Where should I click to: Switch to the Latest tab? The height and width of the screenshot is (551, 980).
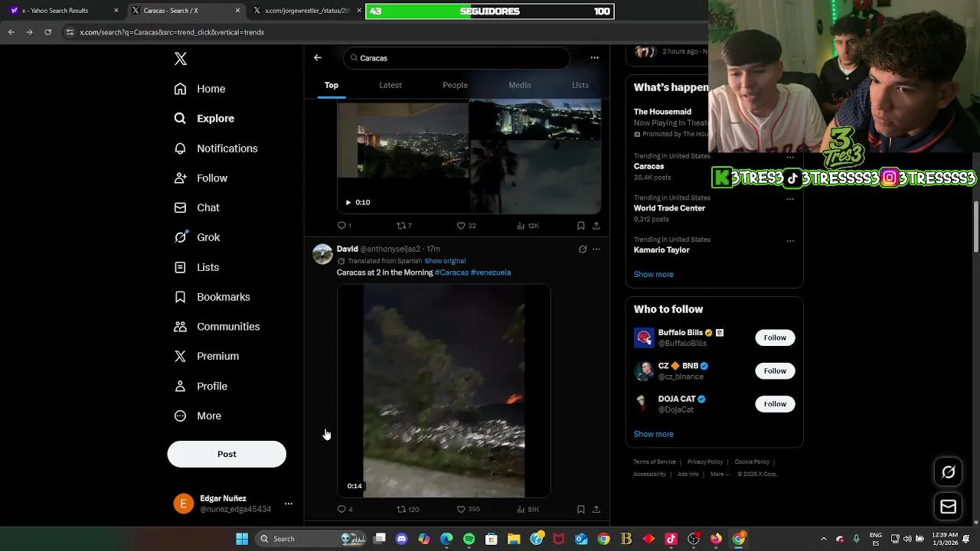tap(390, 85)
